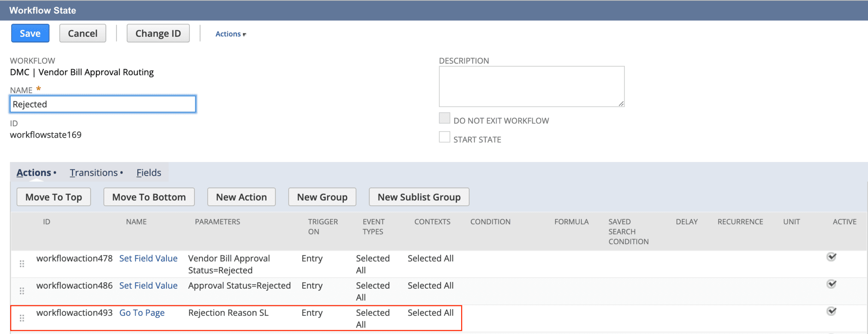Click active checkmark on workflowaction486 row
This screenshot has height=334, width=868.
831,284
